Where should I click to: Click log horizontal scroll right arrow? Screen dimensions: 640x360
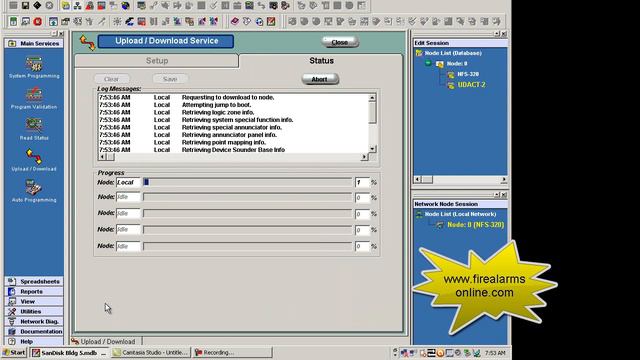click(x=364, y=157)
